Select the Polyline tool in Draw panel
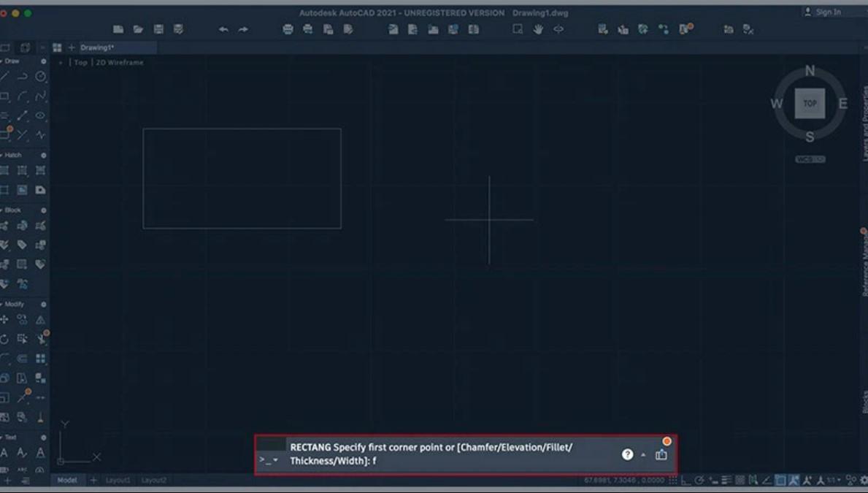 point(22,77)
